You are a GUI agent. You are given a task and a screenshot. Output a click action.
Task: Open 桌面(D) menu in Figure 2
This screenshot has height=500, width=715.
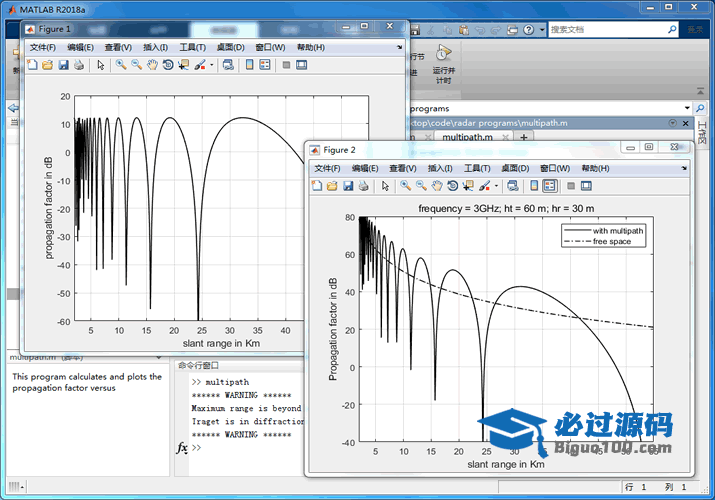point(515,168)
